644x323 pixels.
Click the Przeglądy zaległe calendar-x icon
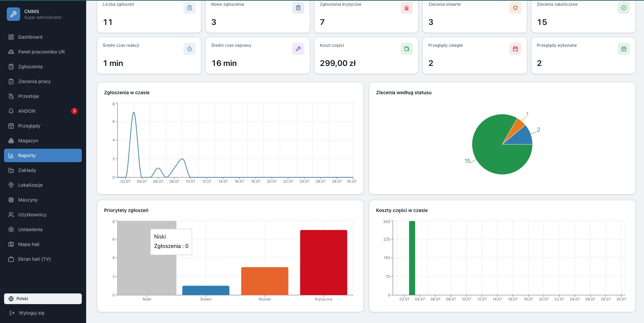515,49
